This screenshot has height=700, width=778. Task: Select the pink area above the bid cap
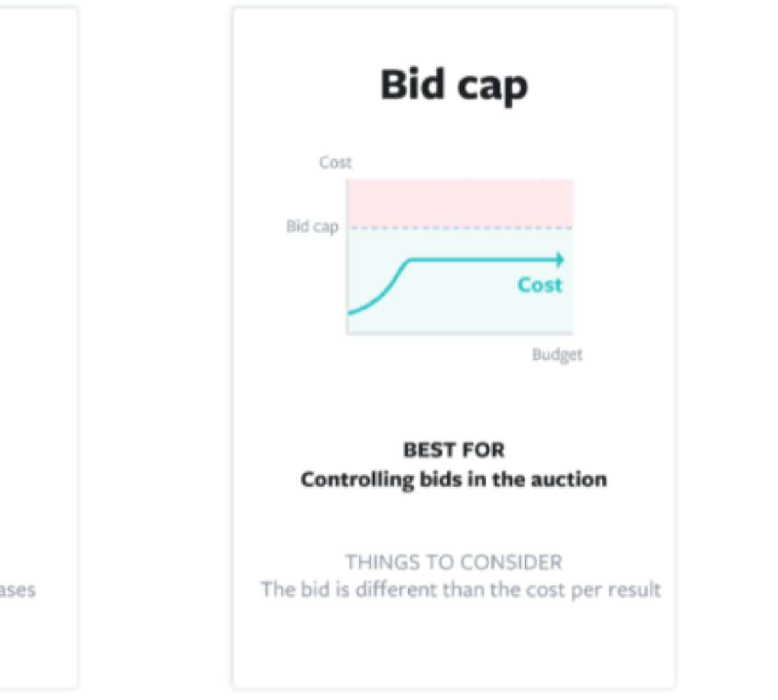(x=460, y=202)
